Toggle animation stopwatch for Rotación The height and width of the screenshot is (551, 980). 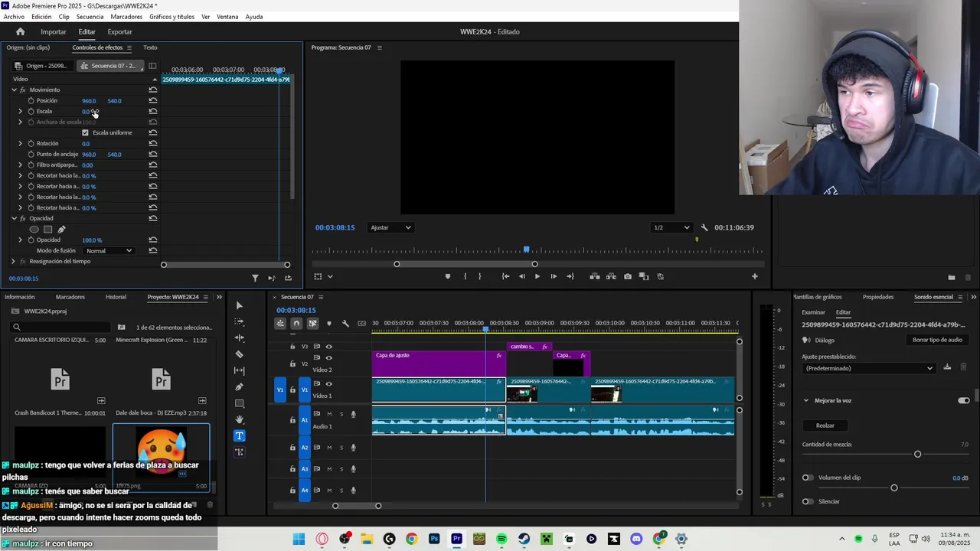(x=31, y=143)
